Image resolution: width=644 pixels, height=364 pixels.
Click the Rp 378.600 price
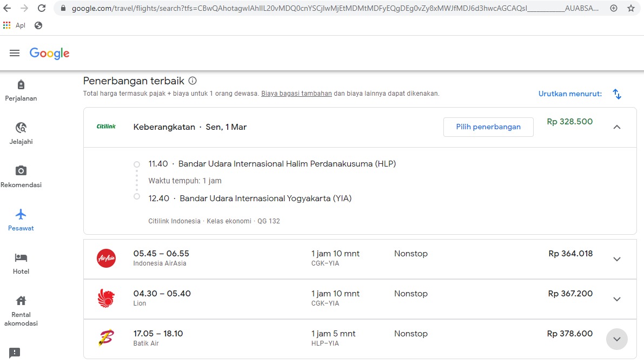point(570,334)
